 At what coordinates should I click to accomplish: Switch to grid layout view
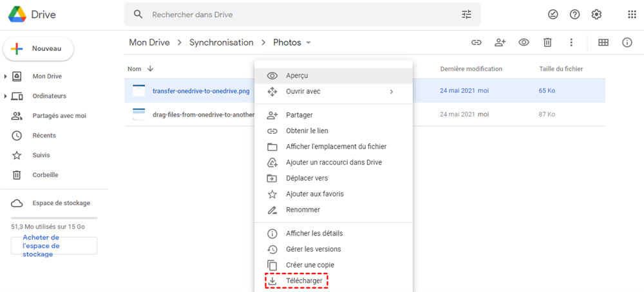coord(603,42)
